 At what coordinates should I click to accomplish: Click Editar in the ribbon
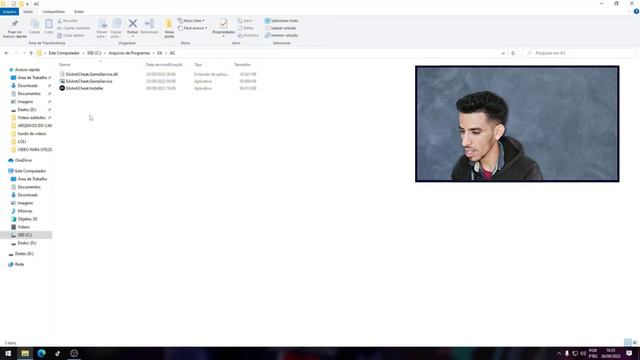click(246, 28)
